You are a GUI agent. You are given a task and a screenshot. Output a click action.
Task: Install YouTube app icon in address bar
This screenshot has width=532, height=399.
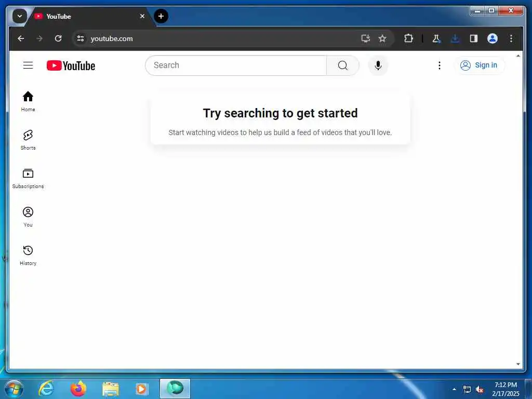click(x=365, y=38)
